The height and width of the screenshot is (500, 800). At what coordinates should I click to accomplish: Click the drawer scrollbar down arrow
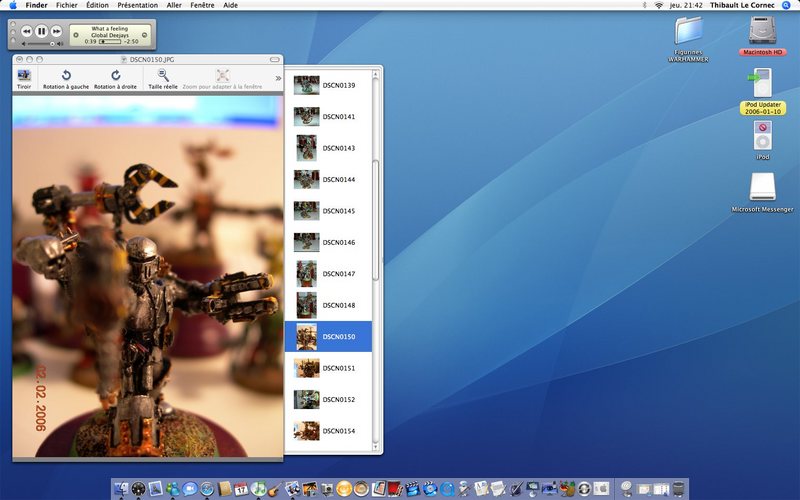click(x=376, y=447)
